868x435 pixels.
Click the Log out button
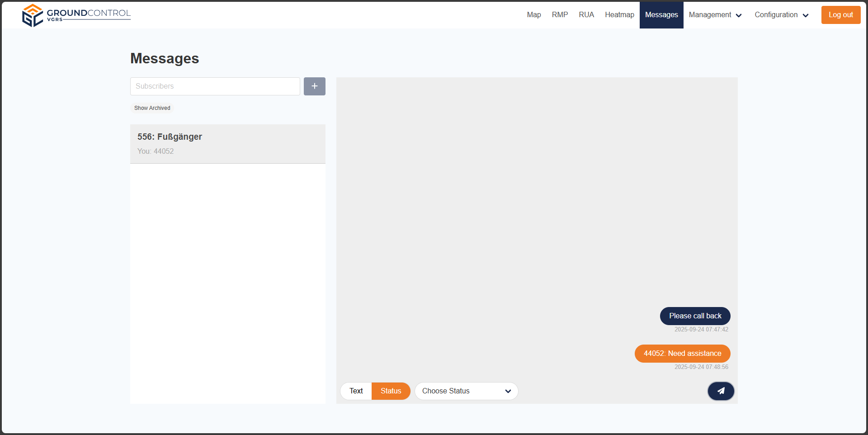click(840, 15)
